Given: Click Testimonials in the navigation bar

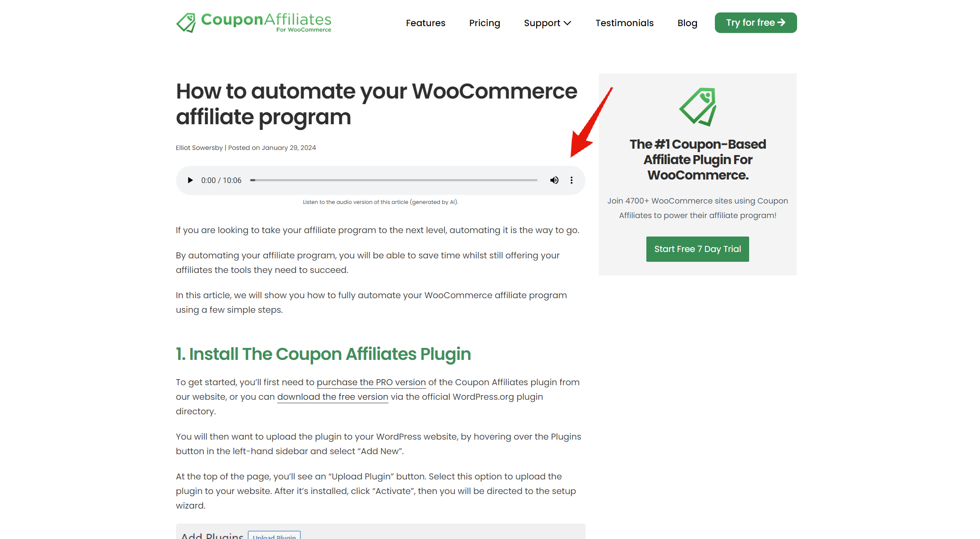Looking at the screenshot, I should pos(624,23).
